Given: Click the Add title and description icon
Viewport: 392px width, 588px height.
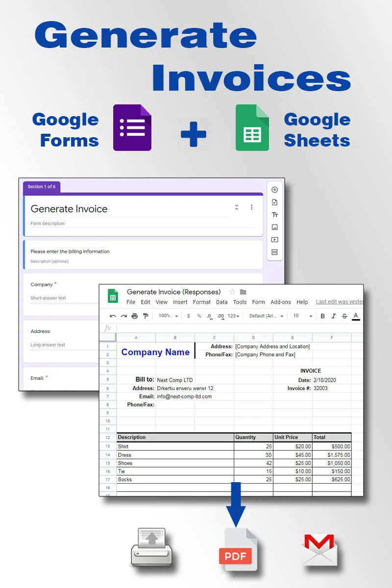Looking at the screenshot, I should tap(274, 215).
